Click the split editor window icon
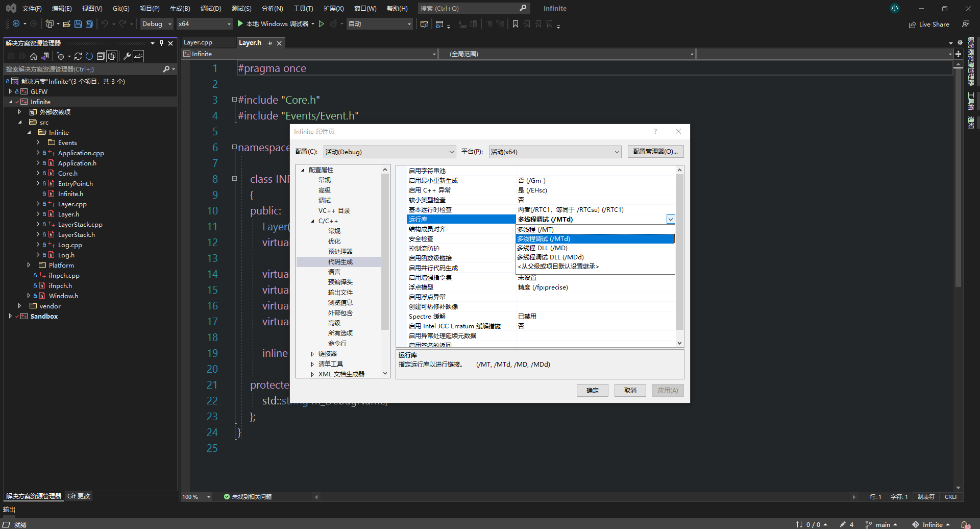 958,54
